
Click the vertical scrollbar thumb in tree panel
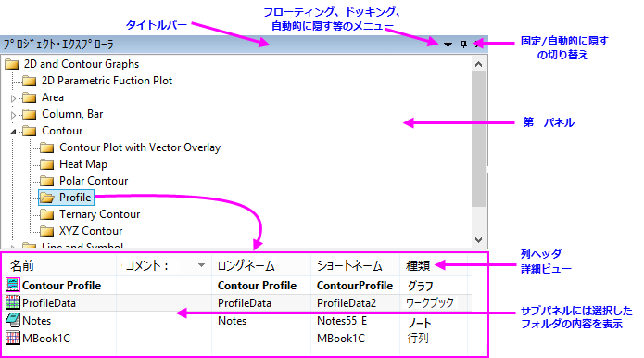478,139
